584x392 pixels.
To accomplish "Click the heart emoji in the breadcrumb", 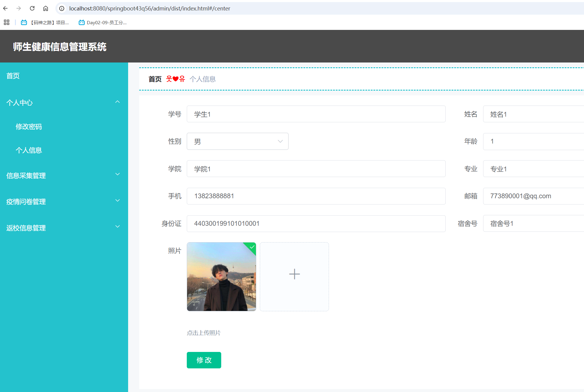I will 175,79.
